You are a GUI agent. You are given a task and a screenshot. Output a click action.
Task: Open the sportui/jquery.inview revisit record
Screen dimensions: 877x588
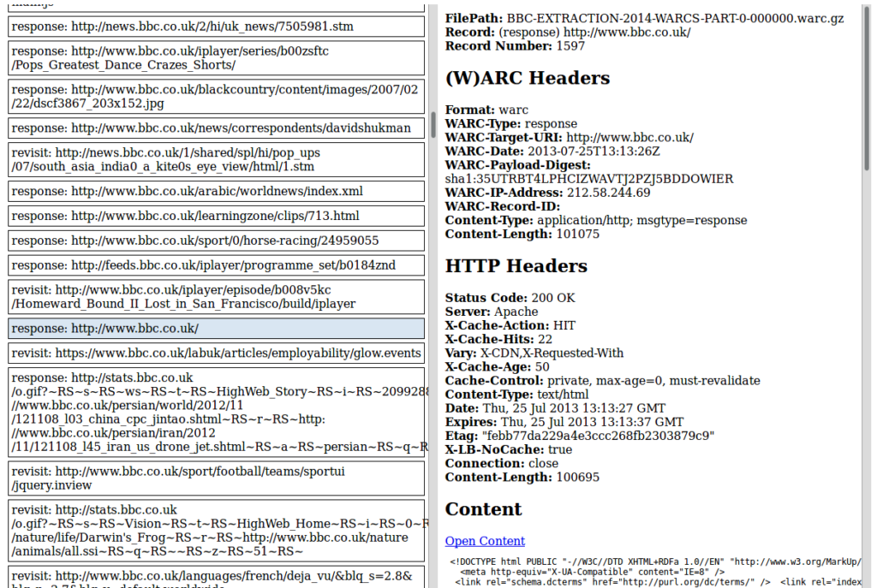click(x=216, y=478)
